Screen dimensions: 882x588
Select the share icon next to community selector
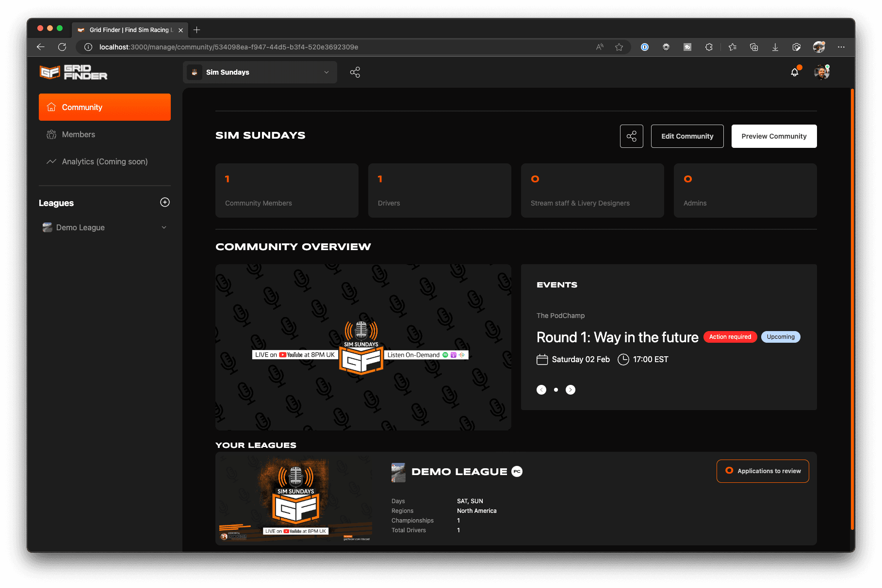tap(355, 72)
